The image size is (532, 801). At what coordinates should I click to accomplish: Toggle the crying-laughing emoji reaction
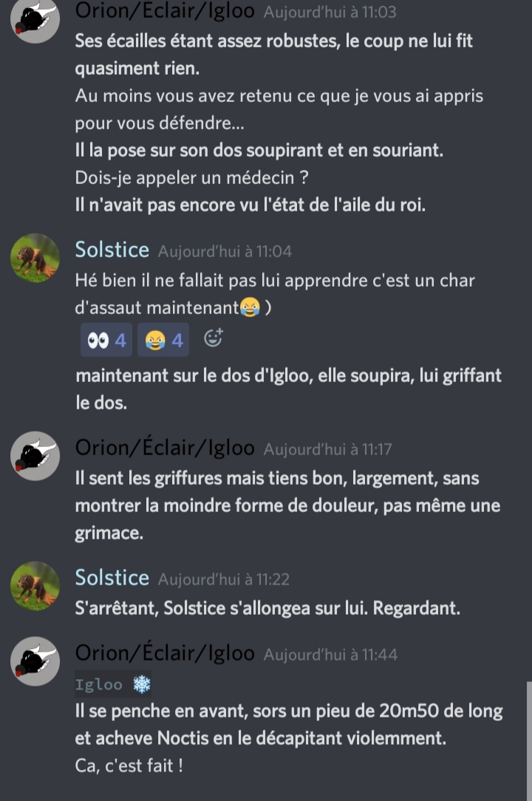tap(163, 340)
